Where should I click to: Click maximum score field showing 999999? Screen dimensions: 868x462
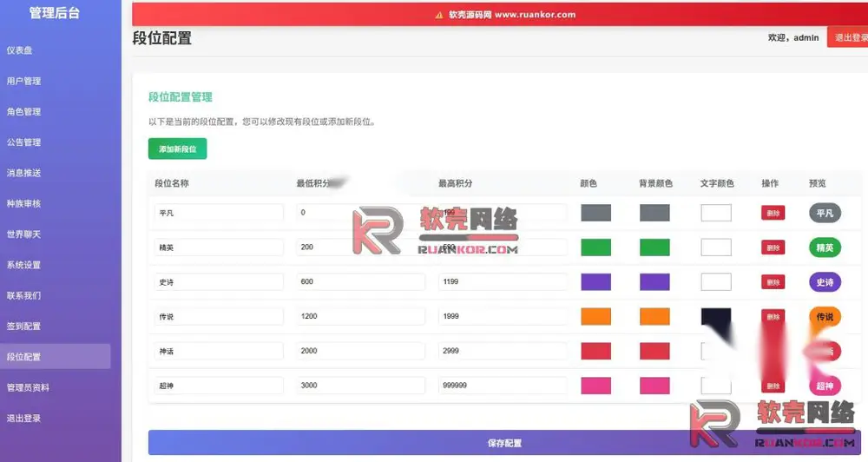point(503,386)
